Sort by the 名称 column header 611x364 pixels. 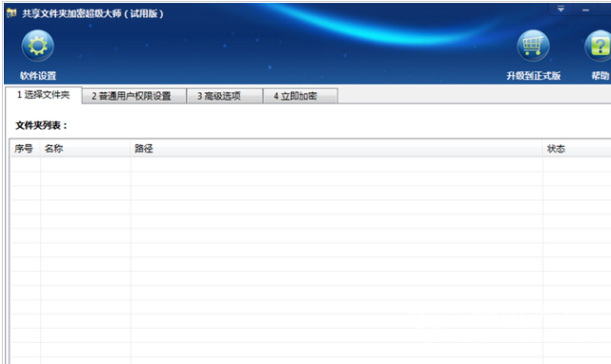[x=85, y=149]
